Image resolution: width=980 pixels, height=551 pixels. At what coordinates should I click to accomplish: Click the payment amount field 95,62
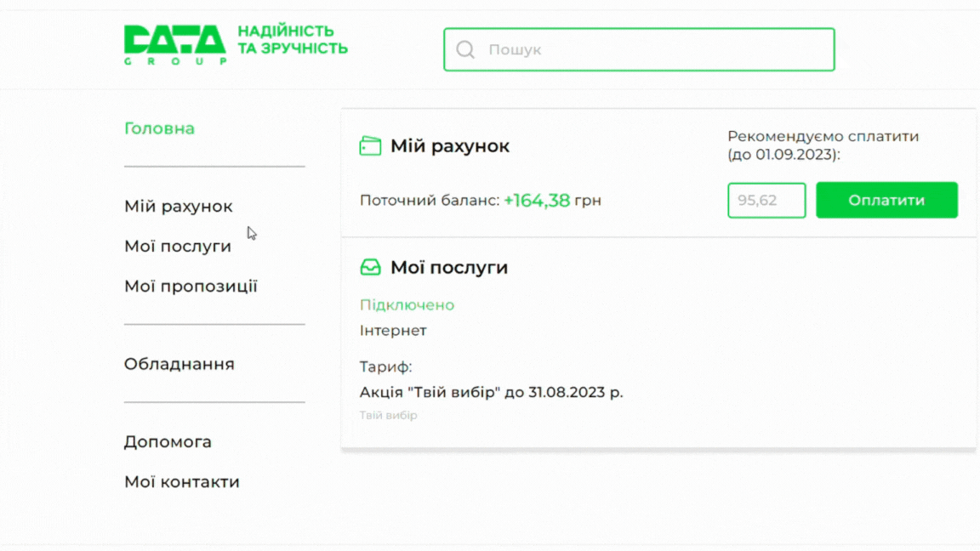click(766, 201)
